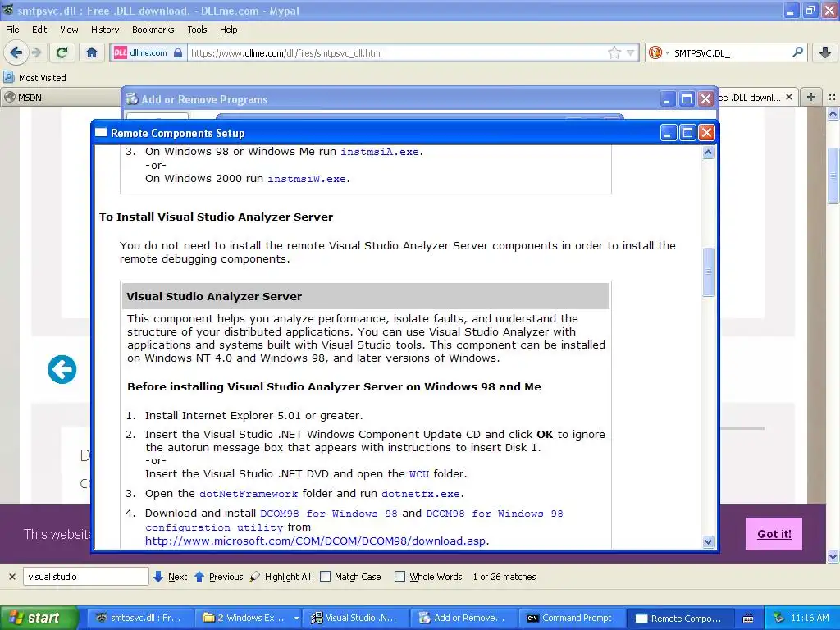Viewport: 840px width, 630px height.
Task: Close the find bar with X
Action: click(x=11, y=577)
